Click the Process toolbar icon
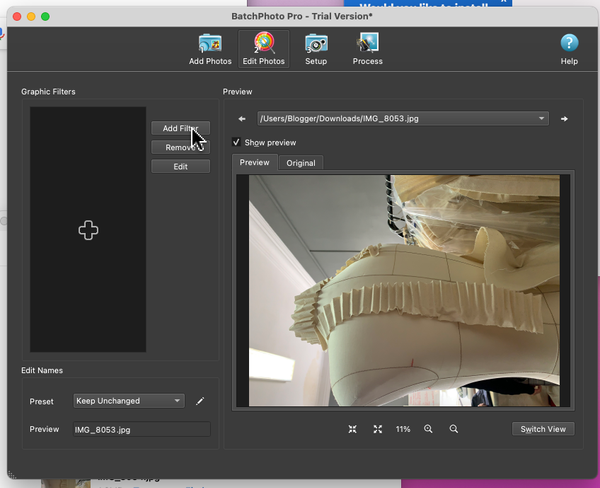 pyautogui.click(x=367, y=49)
